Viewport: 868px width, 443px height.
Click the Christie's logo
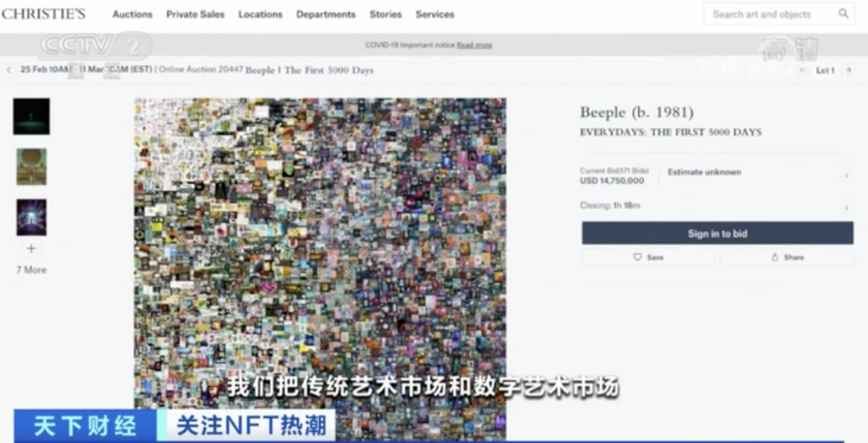43,14
